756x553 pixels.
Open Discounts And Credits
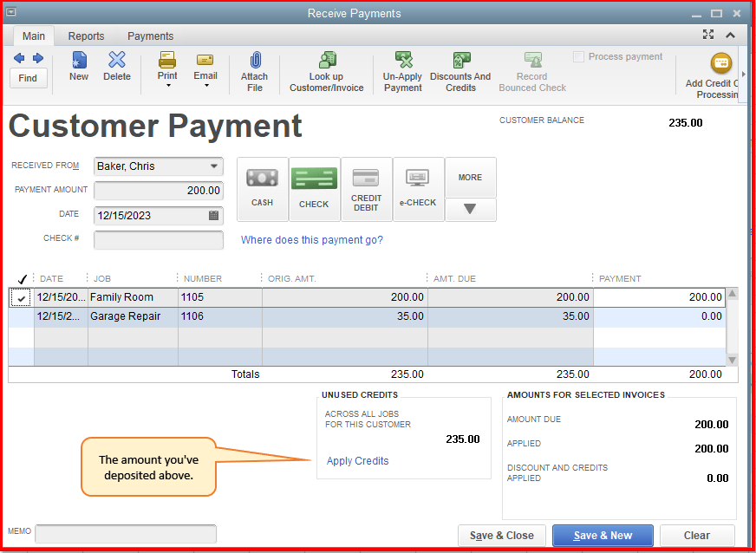coord(460,69)
